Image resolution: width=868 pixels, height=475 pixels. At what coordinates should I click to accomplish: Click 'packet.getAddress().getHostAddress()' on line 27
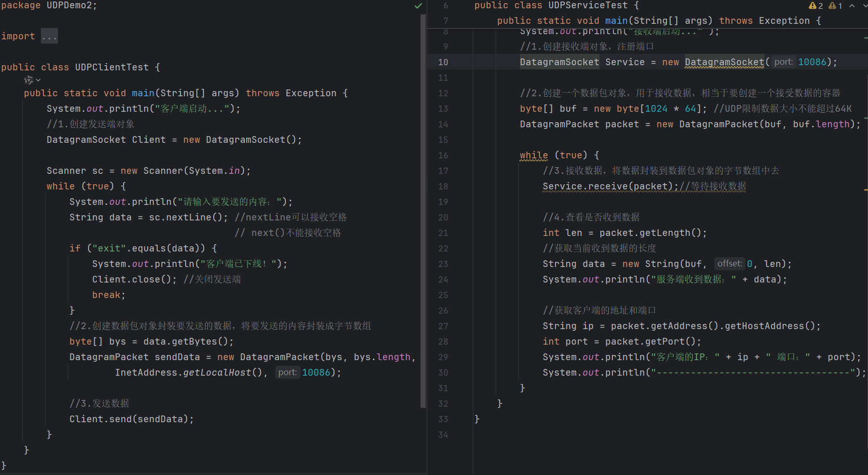pos(713,326)
